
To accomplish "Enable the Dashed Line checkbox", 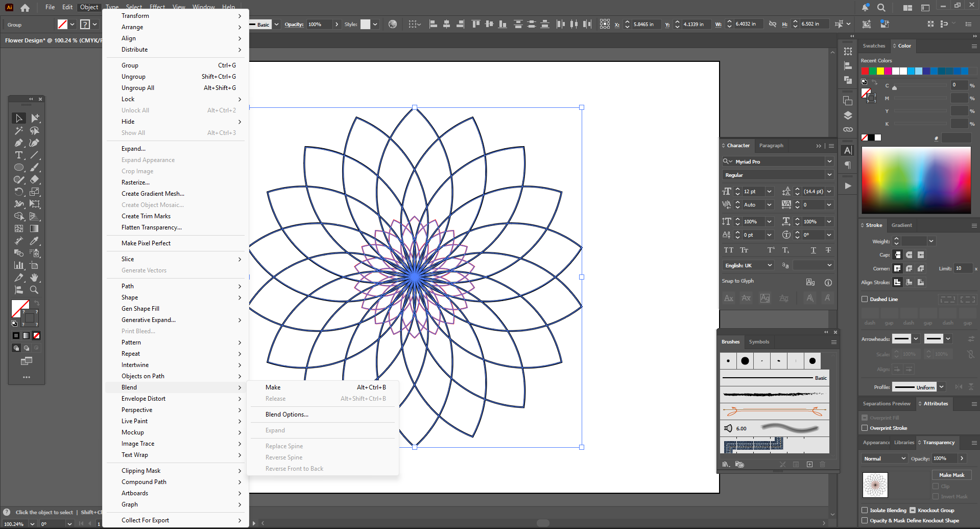I will [x=865, y=299].
